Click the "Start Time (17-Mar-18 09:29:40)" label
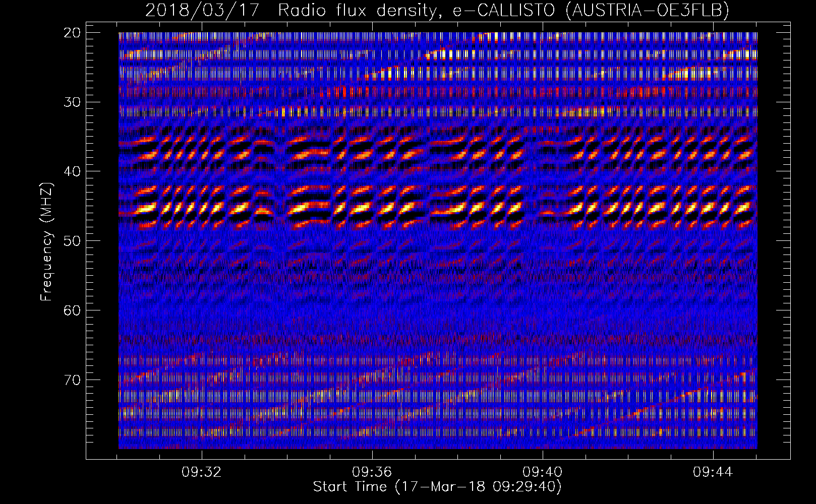The height and width of the screenshot is (504, 816). [x=437, y=487]
